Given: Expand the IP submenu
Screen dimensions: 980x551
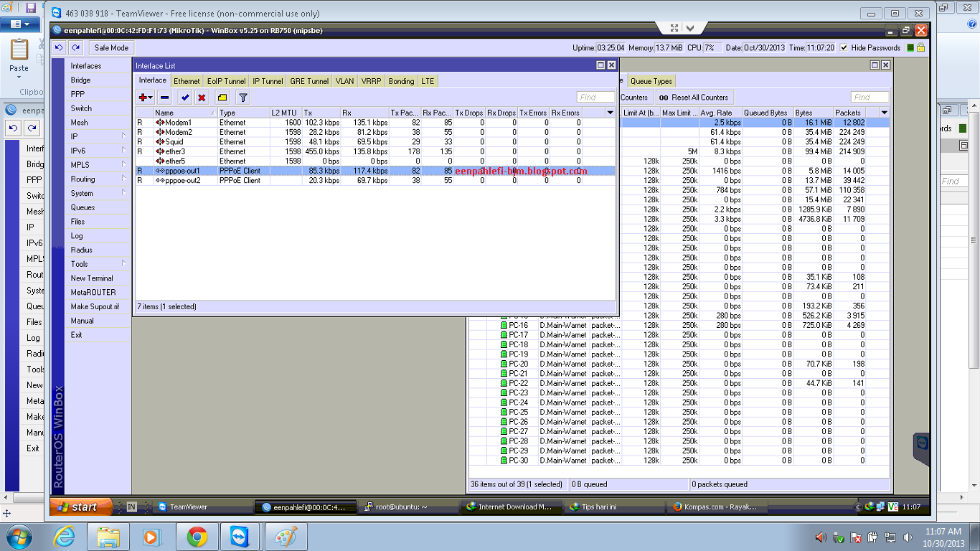Looking at the screenshot, I should (99, 136).
